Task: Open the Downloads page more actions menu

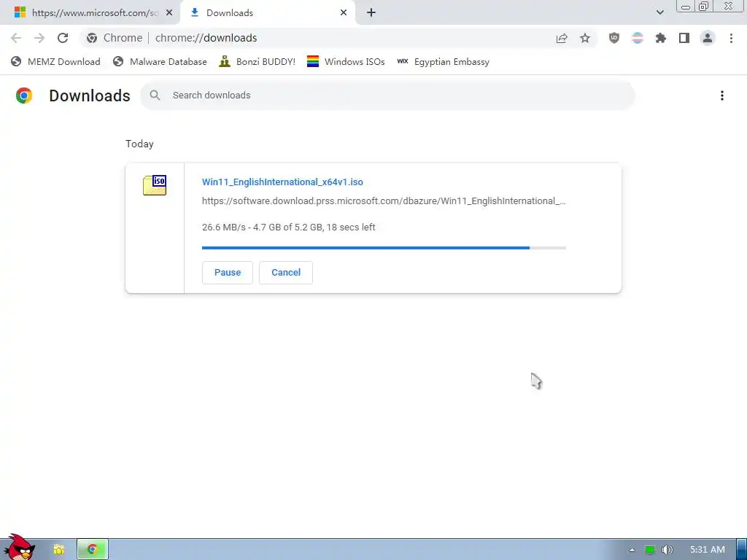Action: click(x=722, y=96)
